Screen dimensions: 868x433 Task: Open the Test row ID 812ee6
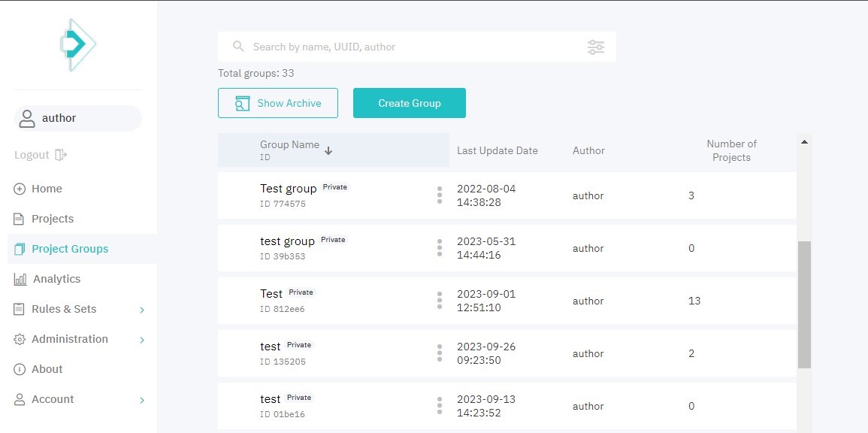click(507, 301)
